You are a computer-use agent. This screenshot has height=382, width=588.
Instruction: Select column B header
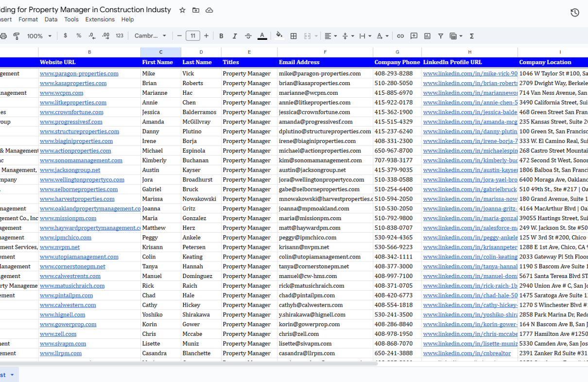point(89,52)
